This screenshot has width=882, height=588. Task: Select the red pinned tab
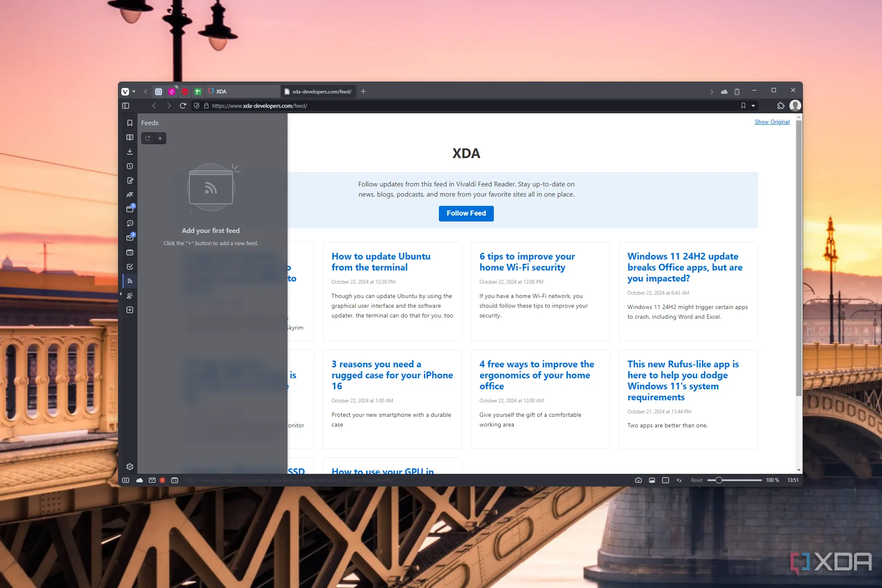185,91
